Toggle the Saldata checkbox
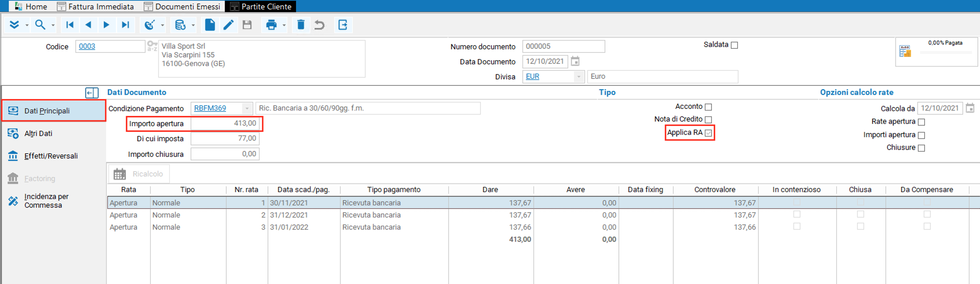 tap(735, 45)
